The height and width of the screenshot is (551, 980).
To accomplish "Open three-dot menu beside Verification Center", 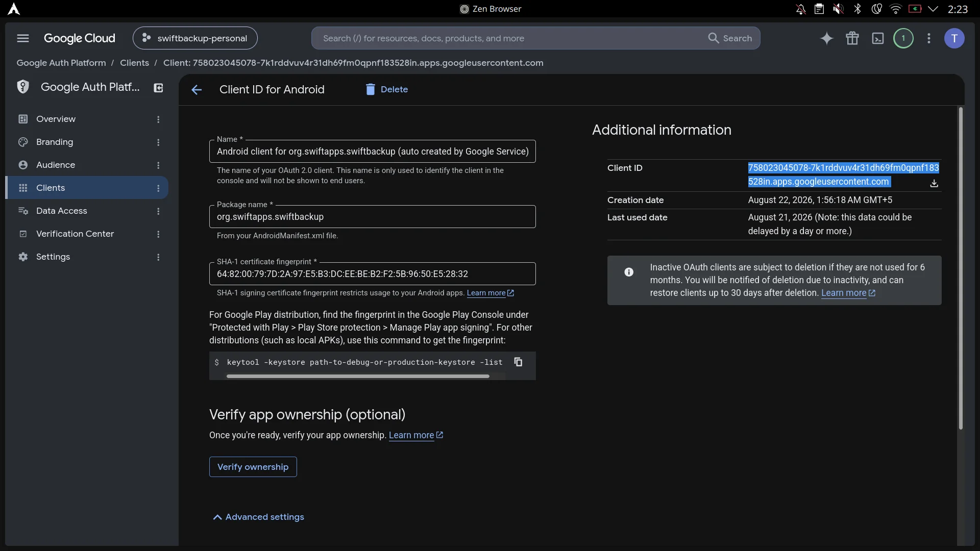I will 158,234.
